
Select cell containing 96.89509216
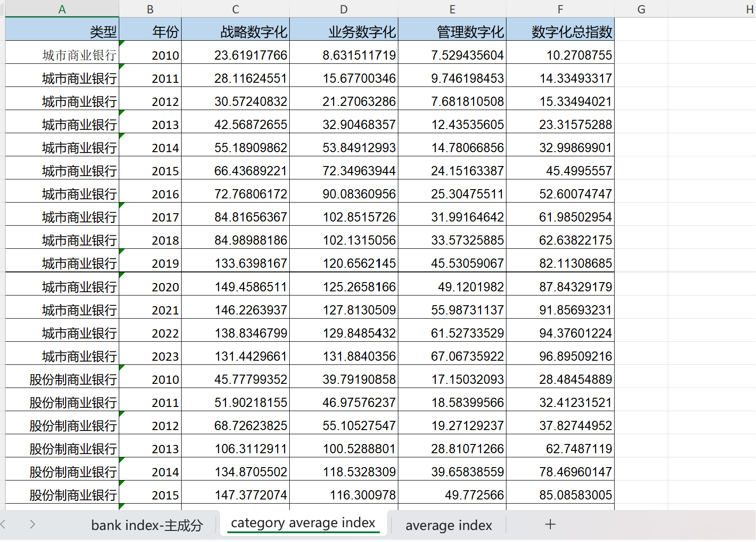pyautogui.click(x=560, y=354)
